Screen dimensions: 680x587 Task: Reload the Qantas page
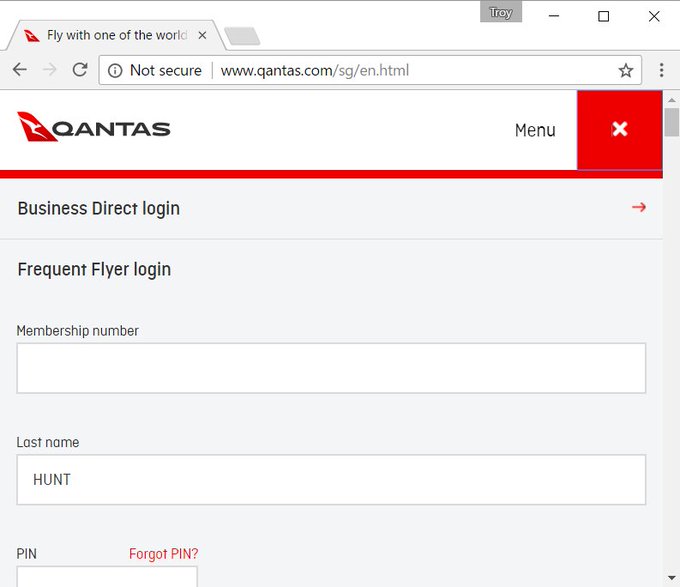(80, 69)
